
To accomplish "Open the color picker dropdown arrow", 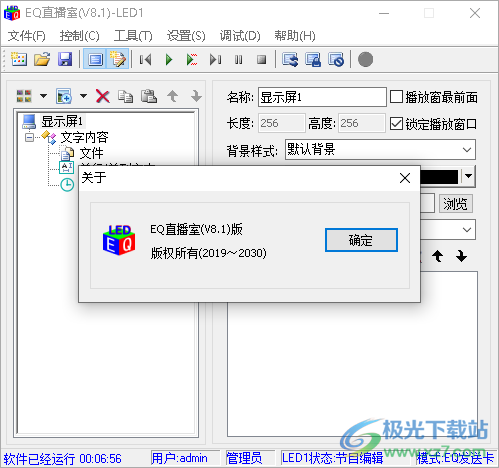I will (468, 176).
